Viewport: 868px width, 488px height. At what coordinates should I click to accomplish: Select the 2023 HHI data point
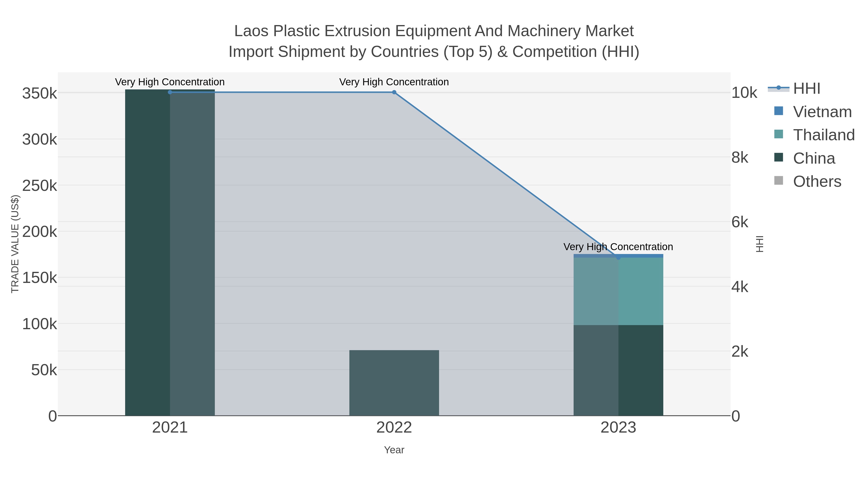[x=618, y=258]
